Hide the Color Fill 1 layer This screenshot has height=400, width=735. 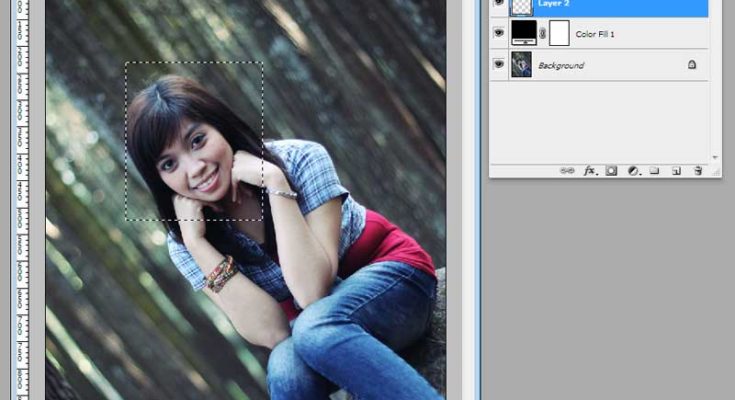tap(499, 33)
